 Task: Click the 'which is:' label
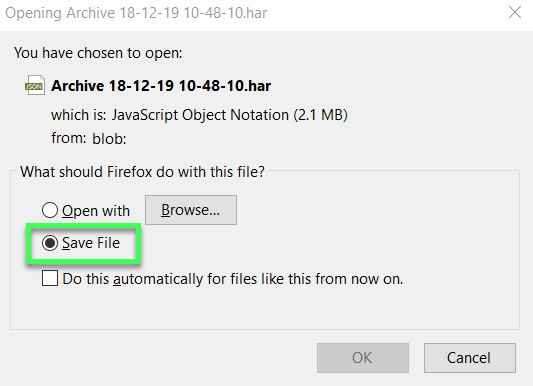point(79,115)
